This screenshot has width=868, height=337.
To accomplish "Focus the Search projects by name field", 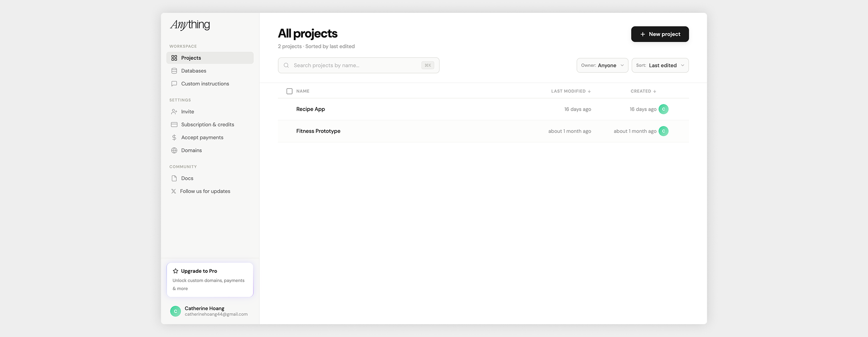I will pos(356,65).
